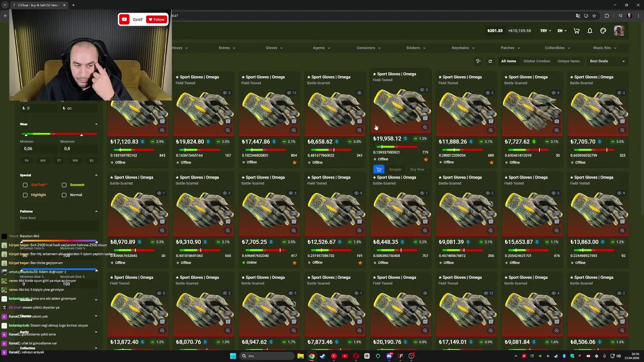Open the Patches category link
The height and width of the screenshot is (362, 644).
(510, 48)
